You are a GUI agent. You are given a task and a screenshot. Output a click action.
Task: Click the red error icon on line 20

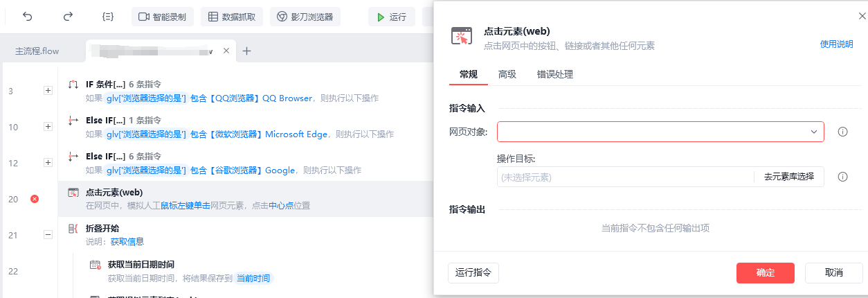tap(35, 199)
